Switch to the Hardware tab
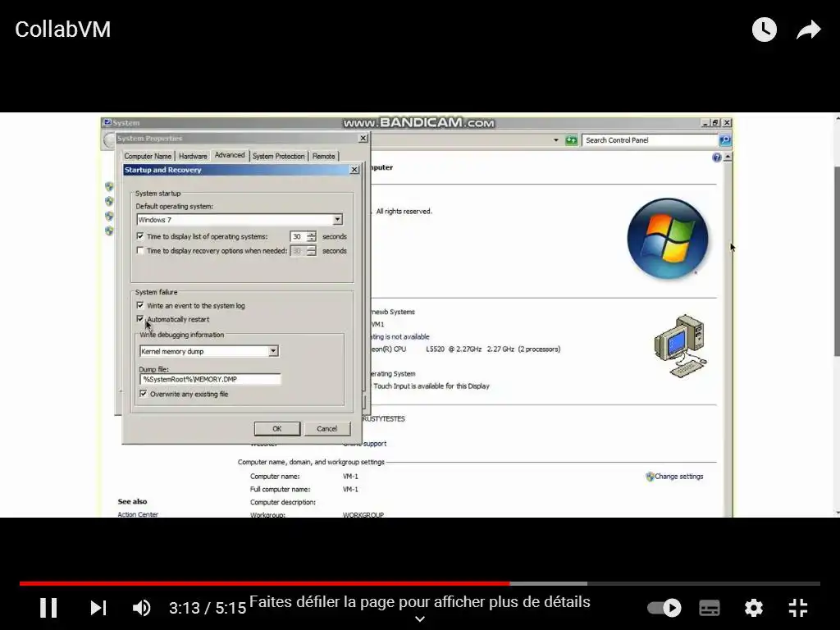840x630 pixels. point(193,156)
